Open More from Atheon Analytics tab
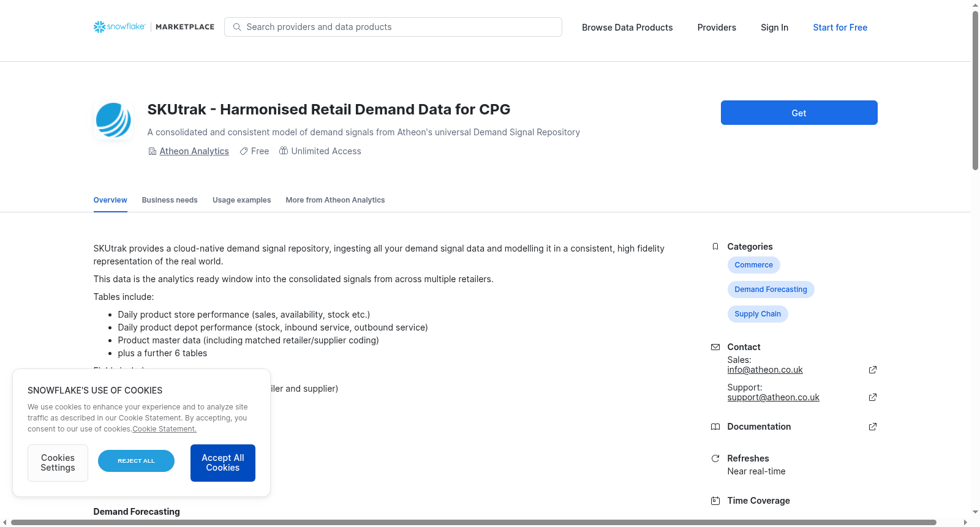The height and width of the screenshot is (527, 980). coord(335,200)
